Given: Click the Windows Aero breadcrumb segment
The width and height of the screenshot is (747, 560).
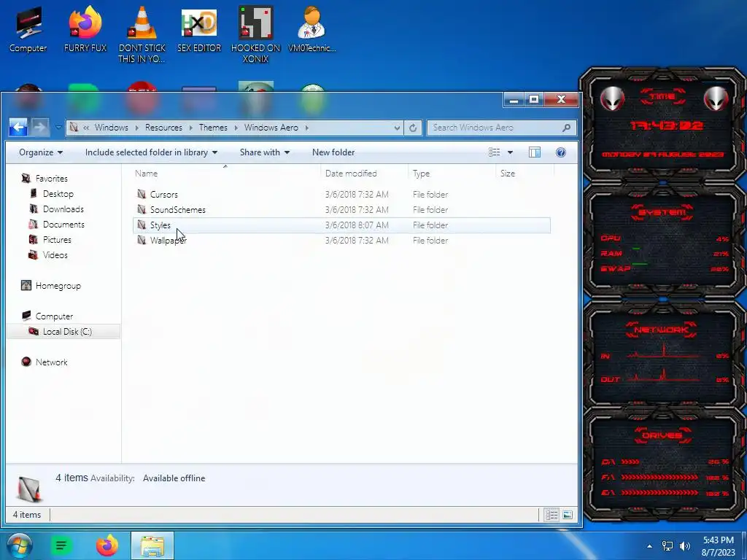Looking at the screenshot, I should [271, 128].
